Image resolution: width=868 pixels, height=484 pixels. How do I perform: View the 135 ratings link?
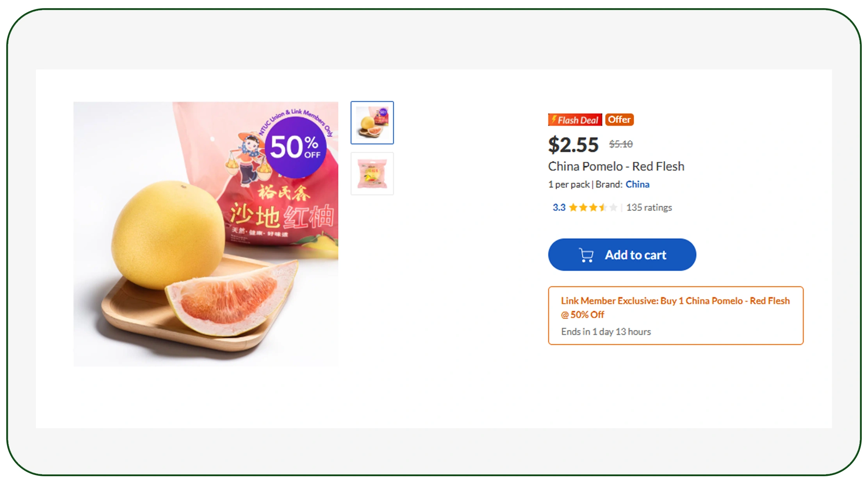tap(649, 208)
